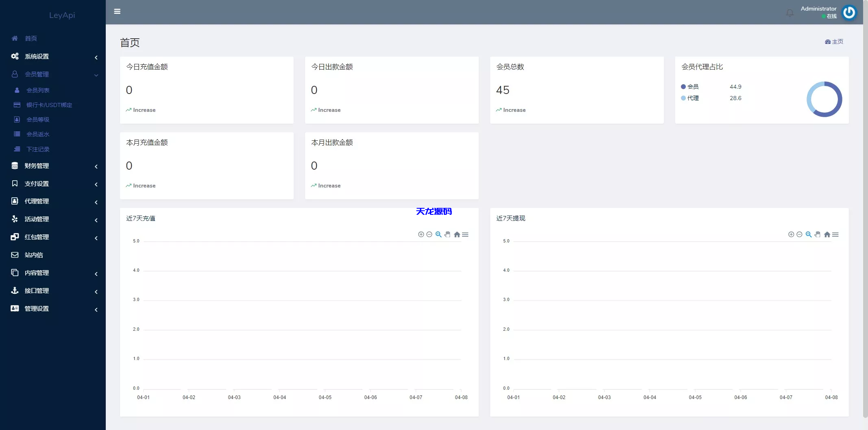Viewport: 868px width, 430px height.
Task: Click the hamburger menu to collapse sidebar
Action: click(x=118, y=11)
